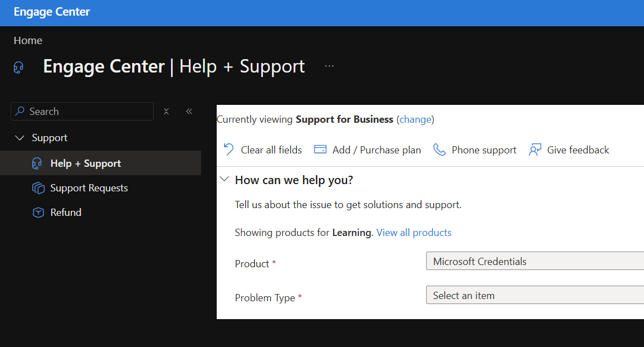Select Help + Support menu item
Screen dimensions: 644x347
(x=101, y=163)
